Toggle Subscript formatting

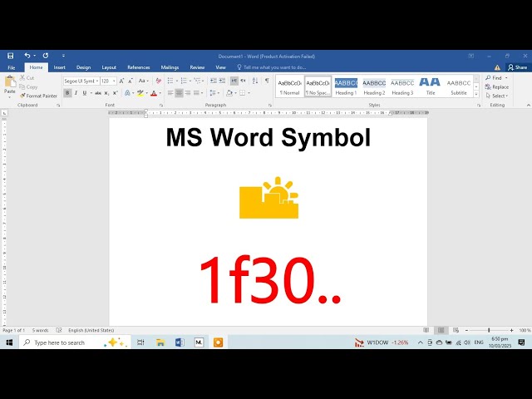(106, 93)
